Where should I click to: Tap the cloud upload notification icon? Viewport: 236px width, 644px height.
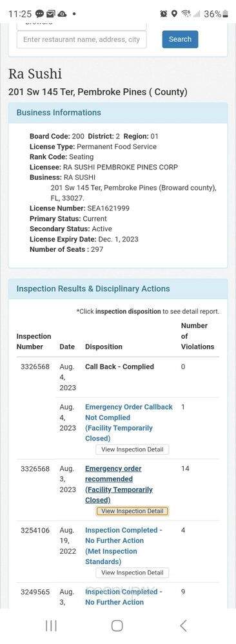click(62, 14)
